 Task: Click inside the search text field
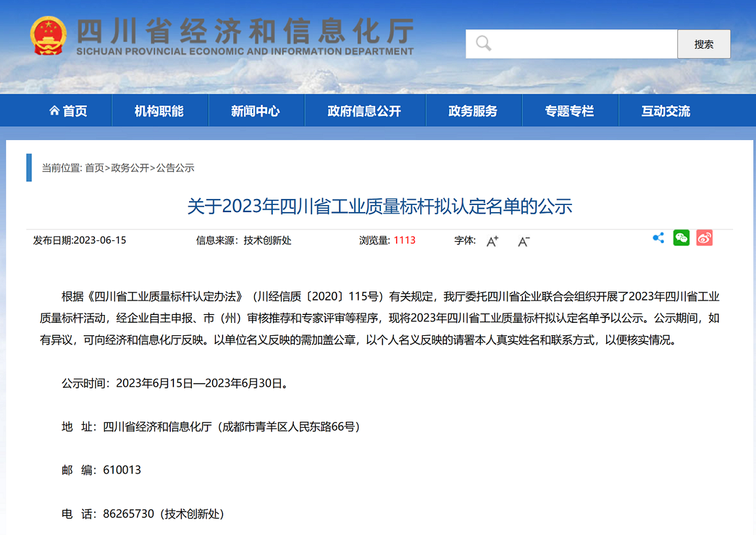[x=583, y=44]
